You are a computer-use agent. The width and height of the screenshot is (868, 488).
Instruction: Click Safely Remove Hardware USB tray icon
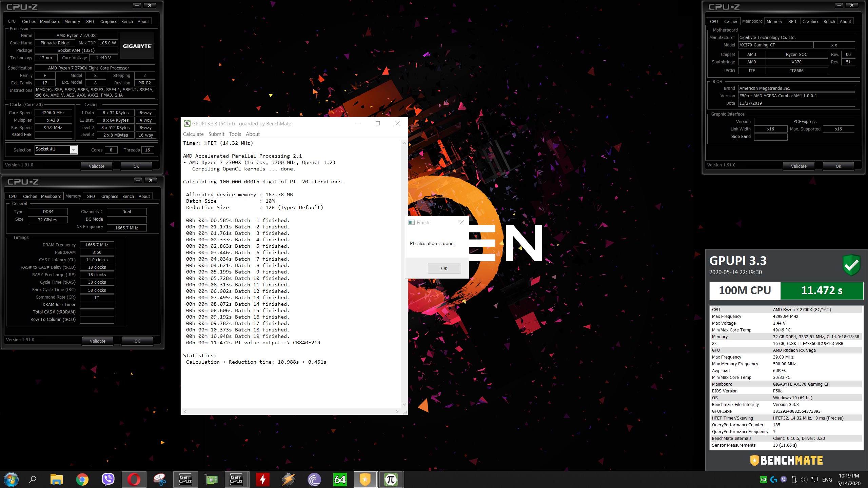794,480
